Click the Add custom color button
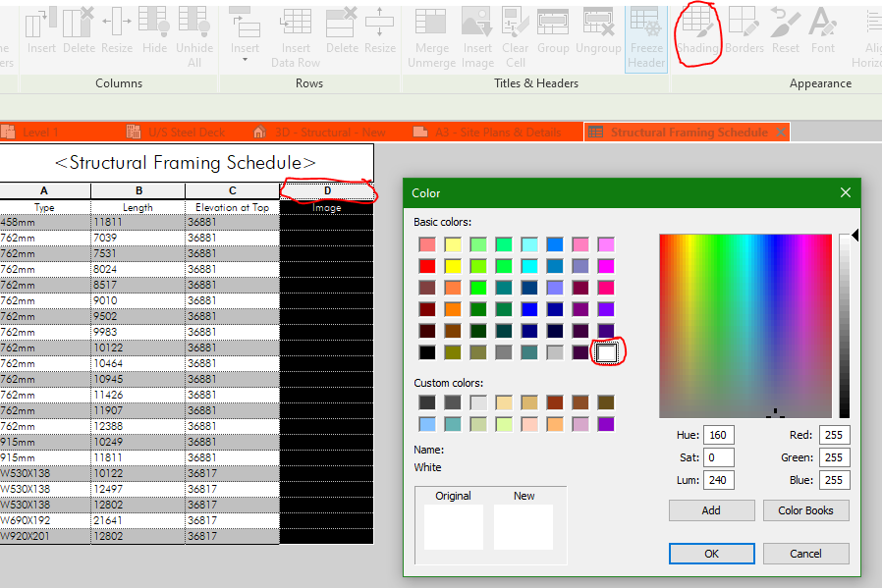 pos(711,510)
